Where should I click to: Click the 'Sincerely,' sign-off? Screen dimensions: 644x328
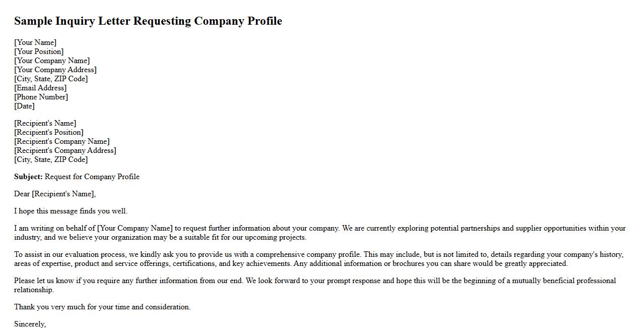coord(30,324)
